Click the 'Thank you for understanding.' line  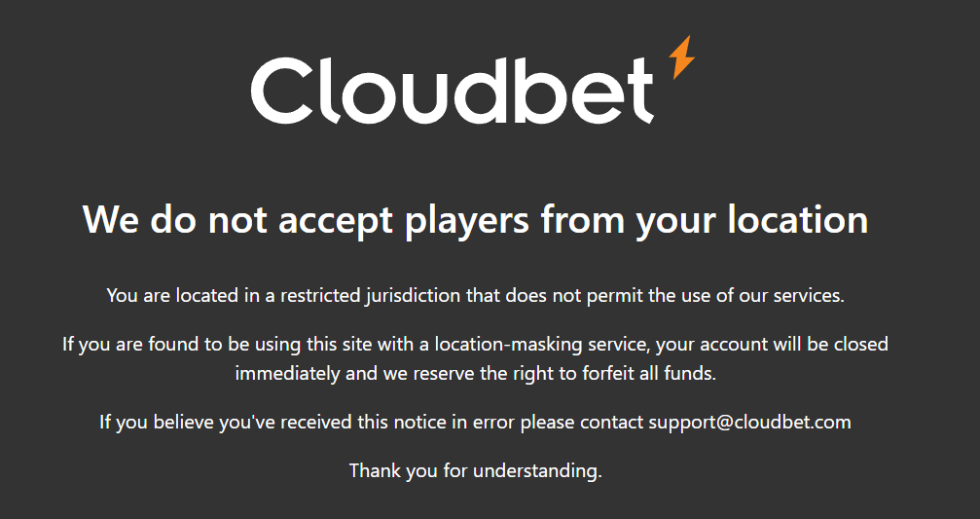point(476,470)
